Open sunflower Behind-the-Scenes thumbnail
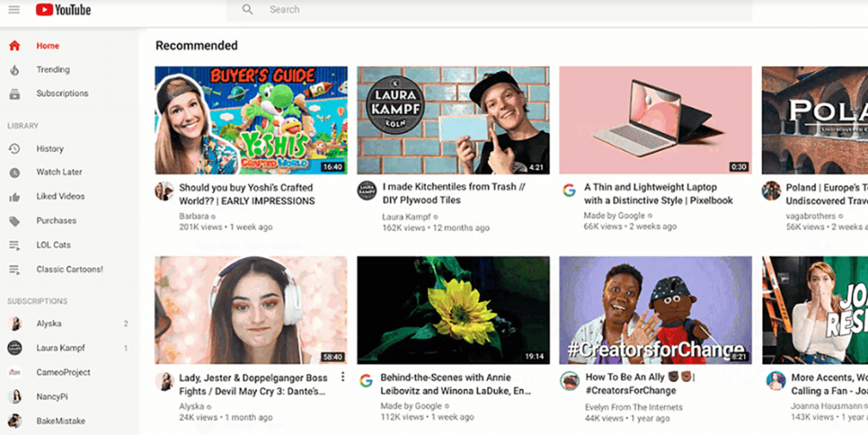This screenshot has width=868, height=435. point(453,310)
